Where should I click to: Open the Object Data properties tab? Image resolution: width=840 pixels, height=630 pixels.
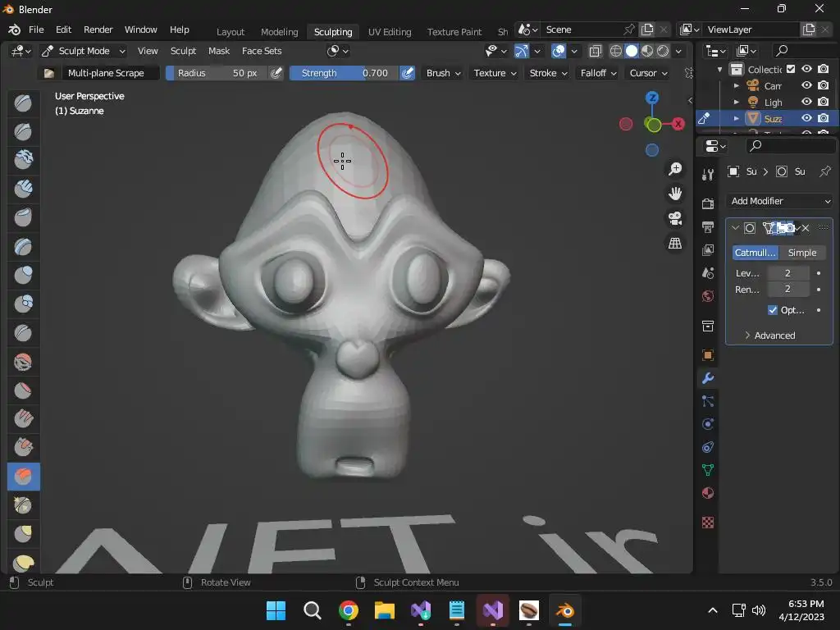708,470
